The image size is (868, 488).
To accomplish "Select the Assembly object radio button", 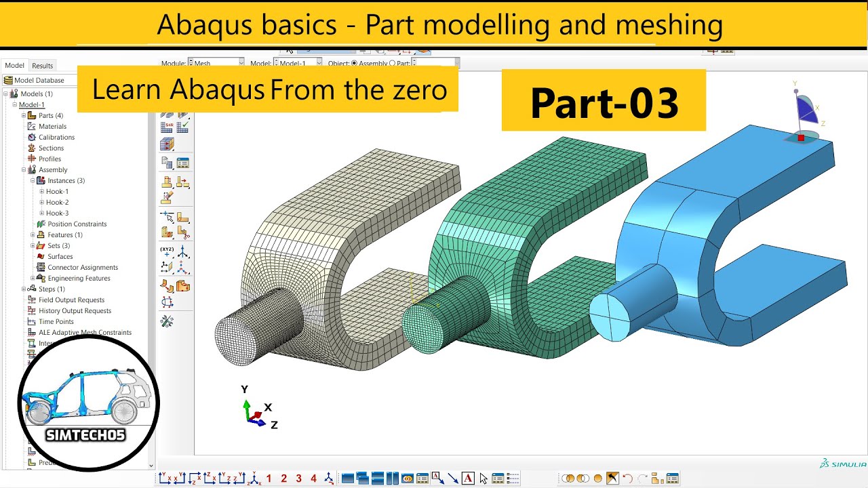I will click(x=354, y=63).
